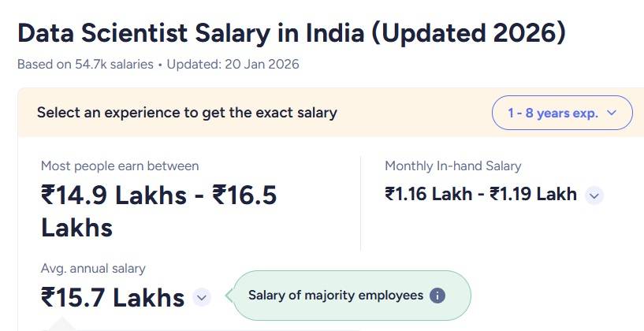
Task: Click the Most people earn between label
Action: 120,165
